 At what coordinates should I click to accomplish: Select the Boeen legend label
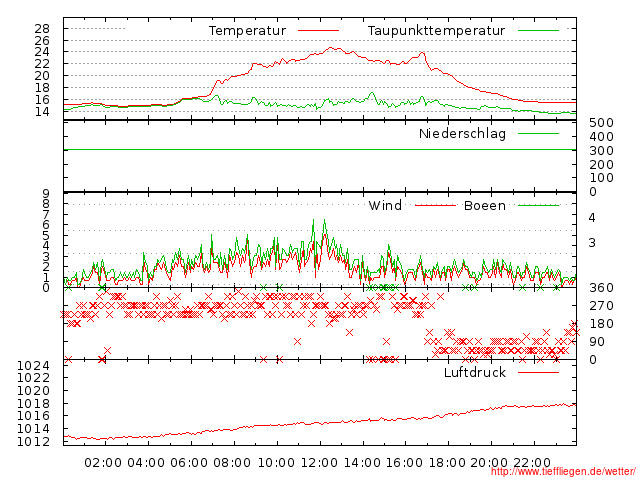click(x=485, y=205)
